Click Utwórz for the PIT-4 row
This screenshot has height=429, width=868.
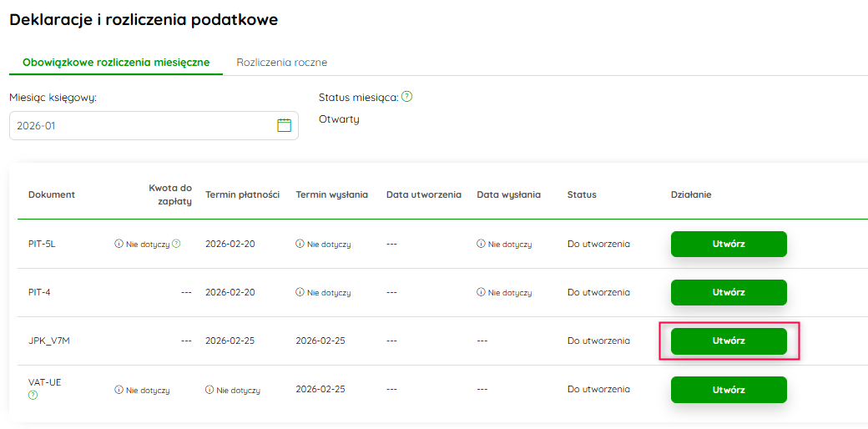pos(729,292)
